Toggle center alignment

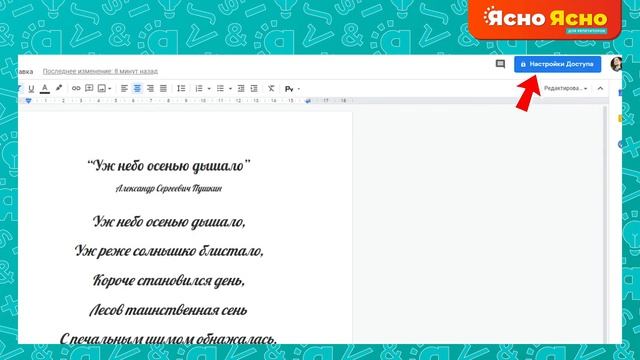click(x=138, y=88)
